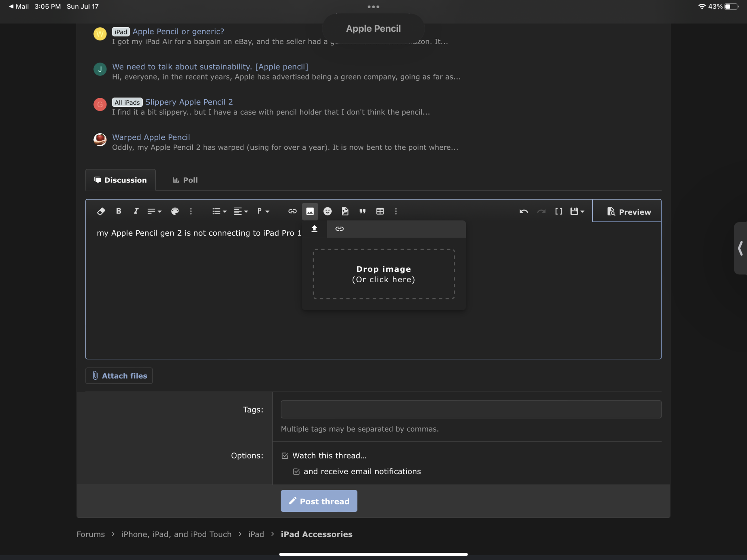Toggle BB code bracket mode
Viewport: 747px width, 560px height.
[559, 211]
